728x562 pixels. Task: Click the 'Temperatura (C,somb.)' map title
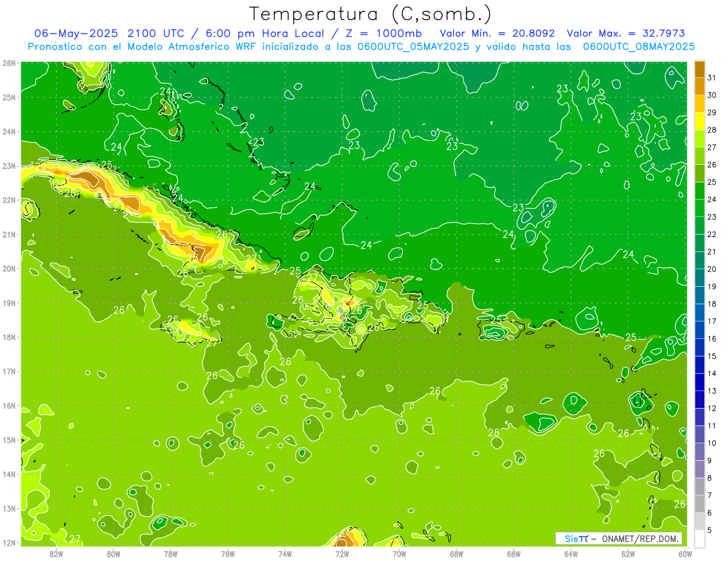pyautogui.click(x=371, y=15)
